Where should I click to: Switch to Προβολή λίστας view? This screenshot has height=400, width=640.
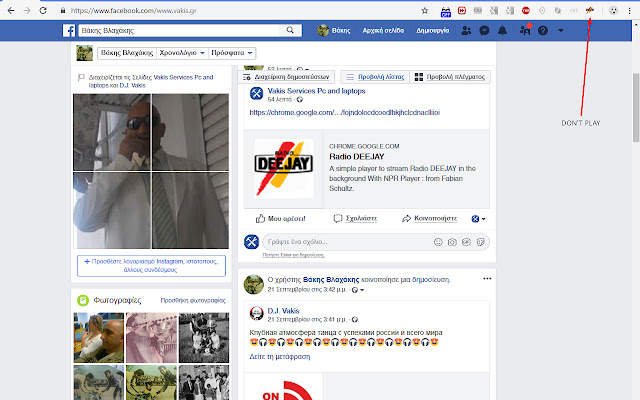point(376,77)
